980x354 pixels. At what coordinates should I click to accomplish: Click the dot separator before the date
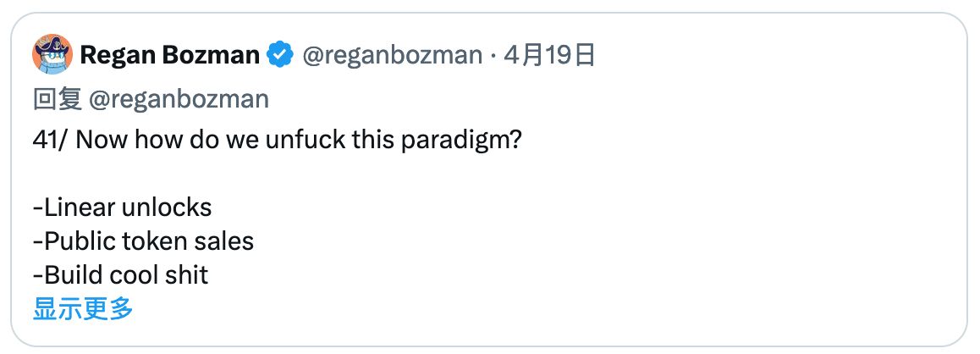493,56
